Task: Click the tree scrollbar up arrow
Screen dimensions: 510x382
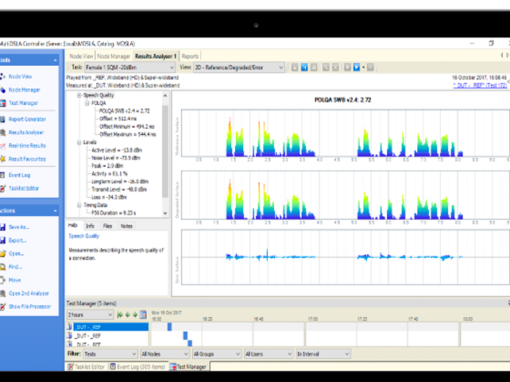Action: point(165,96)
